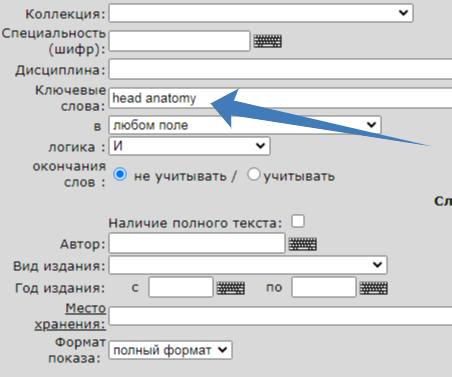
Task: Open the 'любом поле' search field dropdown
Action: [x=245, y=125]
